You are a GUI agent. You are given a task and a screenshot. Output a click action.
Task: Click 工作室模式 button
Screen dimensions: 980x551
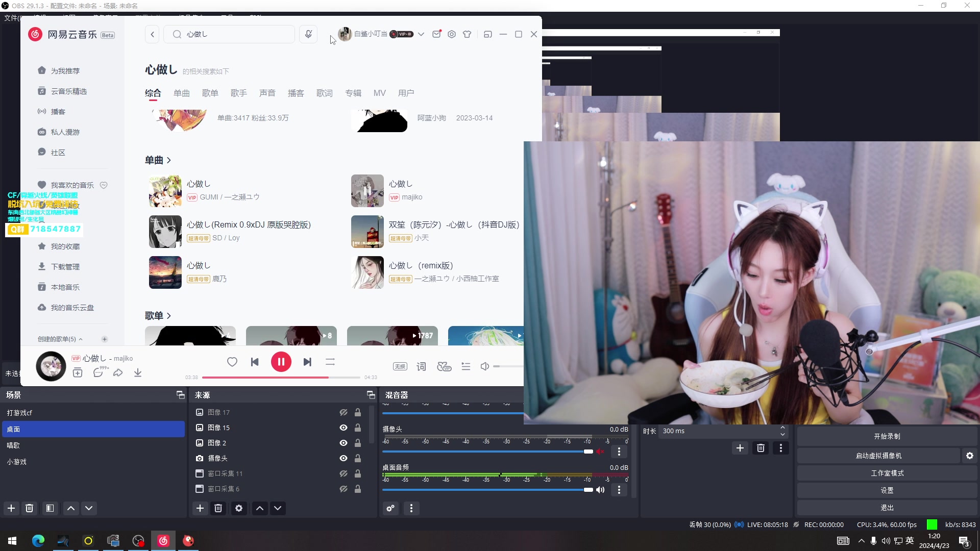(887, 473)
